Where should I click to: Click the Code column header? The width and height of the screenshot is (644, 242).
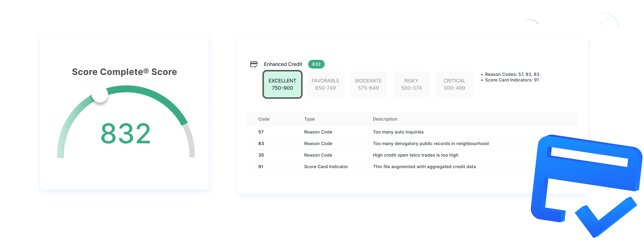point(264,119)
